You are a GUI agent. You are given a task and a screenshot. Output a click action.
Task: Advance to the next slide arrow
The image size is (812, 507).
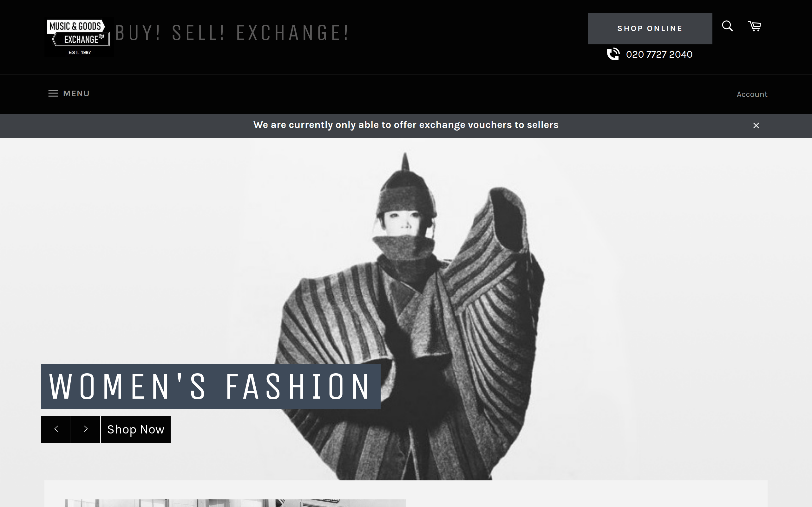(x=86, y=429)
